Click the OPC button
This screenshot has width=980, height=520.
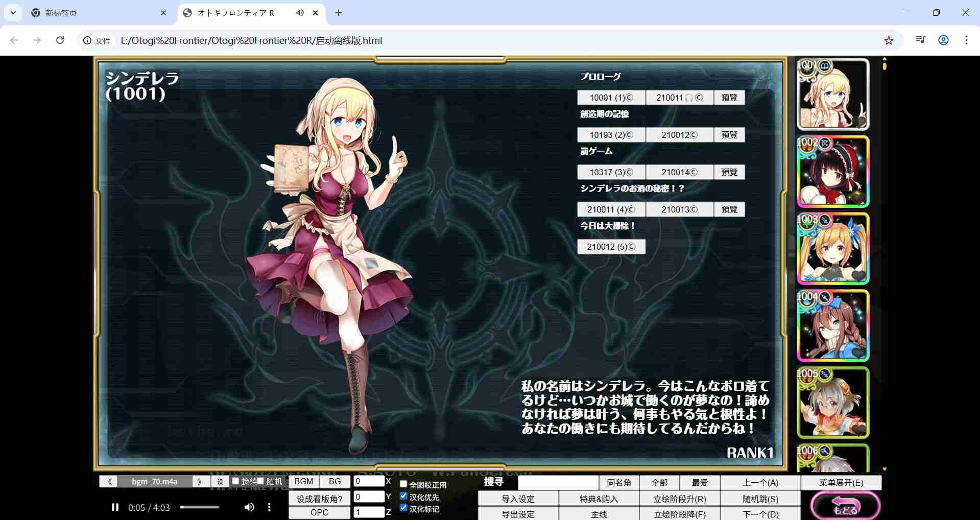pos(320,512)
